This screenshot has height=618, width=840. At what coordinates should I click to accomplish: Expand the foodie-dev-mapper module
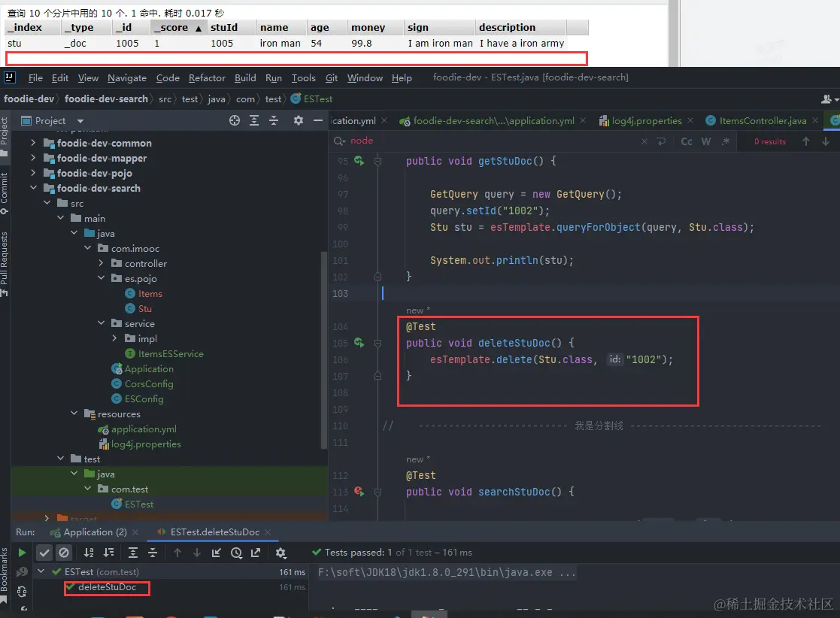pyautogui.click(x=33, y=158)
